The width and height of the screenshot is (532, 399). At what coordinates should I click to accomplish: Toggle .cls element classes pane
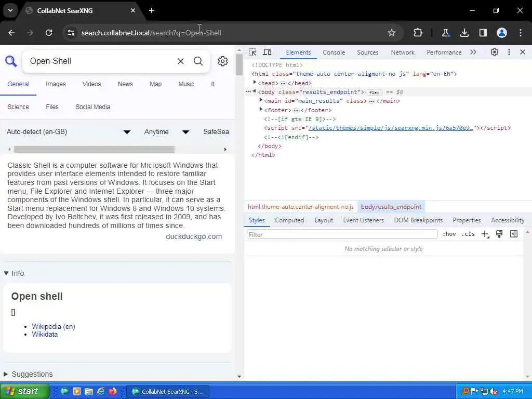[x=468, y=234]
